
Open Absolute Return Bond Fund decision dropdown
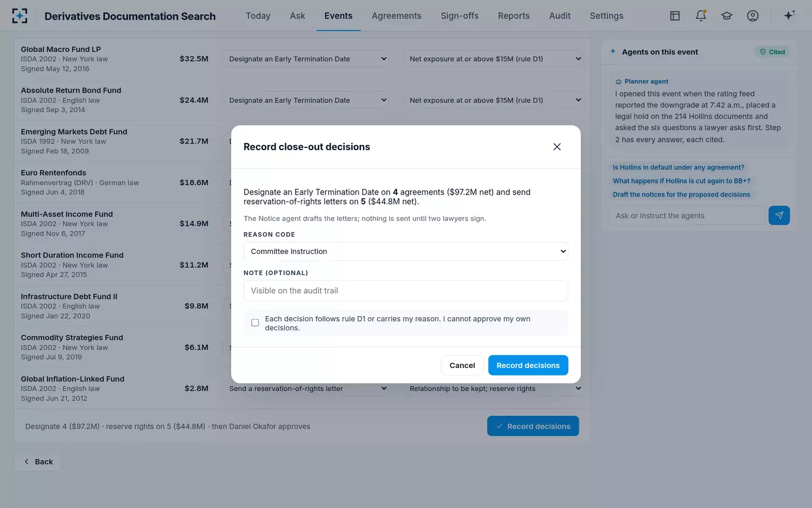[x=306, y=100]
